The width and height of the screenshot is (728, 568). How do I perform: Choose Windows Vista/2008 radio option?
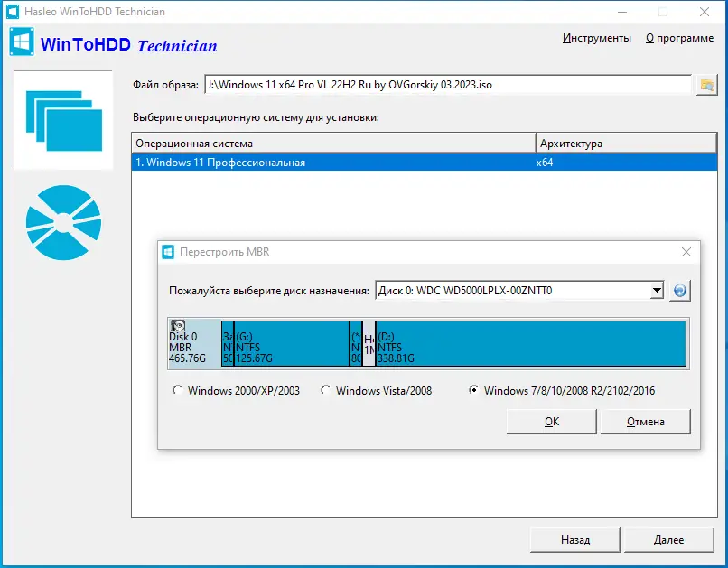(377, 391)
